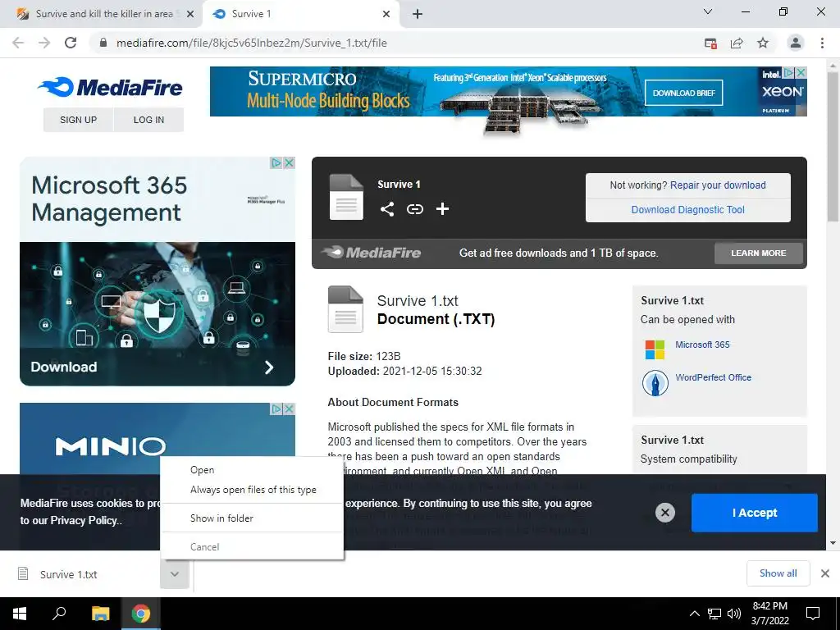This screenshot has height=630, width=840.
Task: Click the address bar URL field
Action: click(x=396, y=43)
